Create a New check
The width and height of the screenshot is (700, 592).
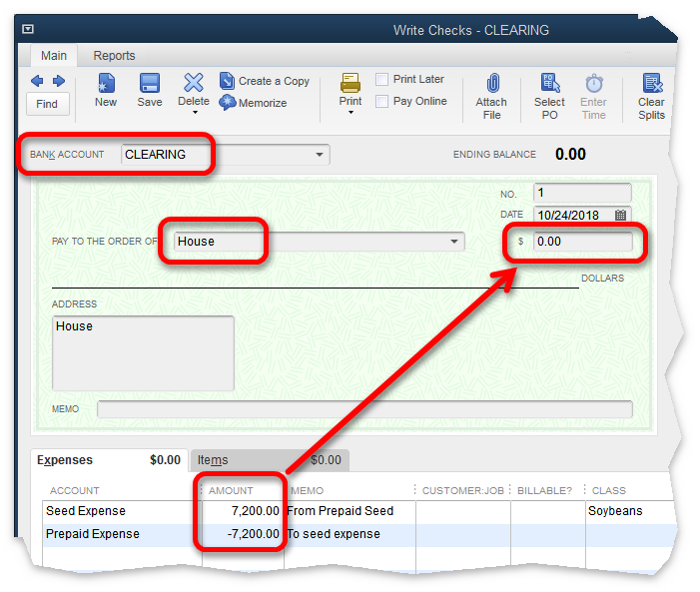[x=106, y=91]
